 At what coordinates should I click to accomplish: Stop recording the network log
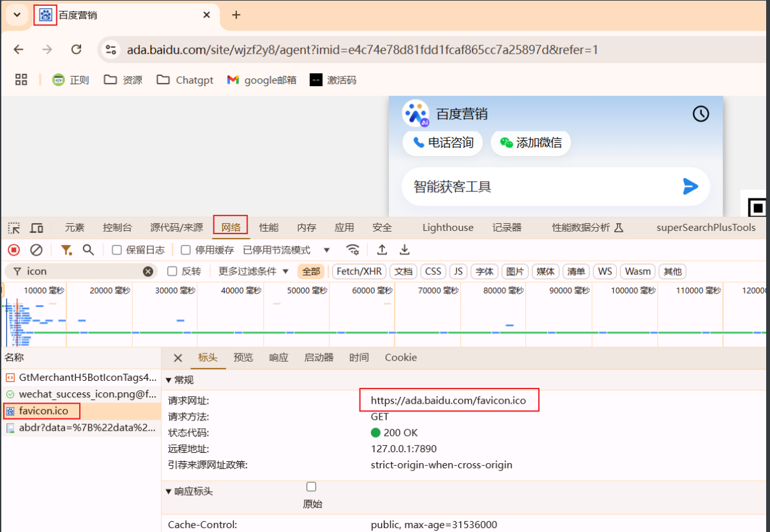(x=14, y=249)
